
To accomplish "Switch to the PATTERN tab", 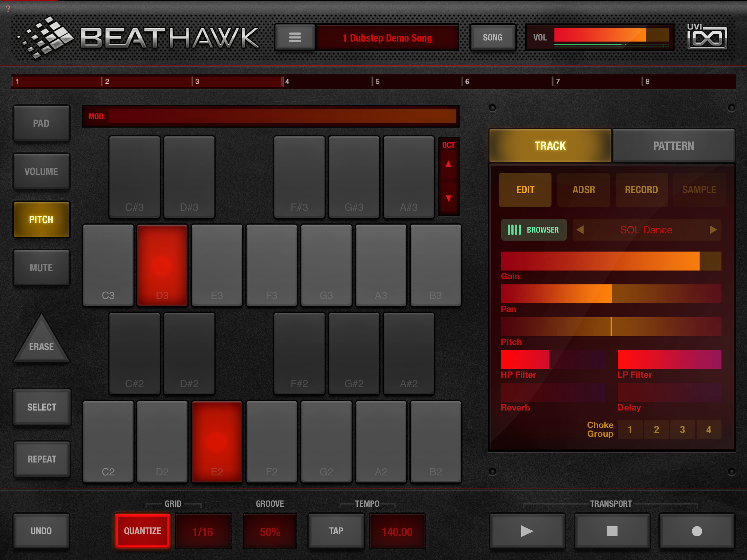I will click(673, 146).
